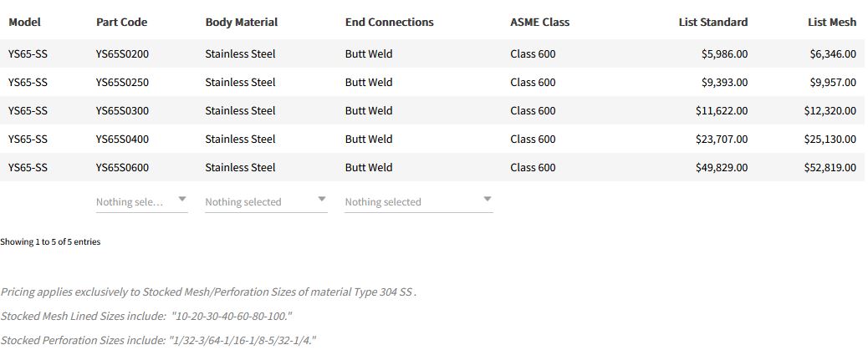This screenshot has height=350, width=868.
Task: Sort table by Part Code header
Action: [x=121, y=23]
